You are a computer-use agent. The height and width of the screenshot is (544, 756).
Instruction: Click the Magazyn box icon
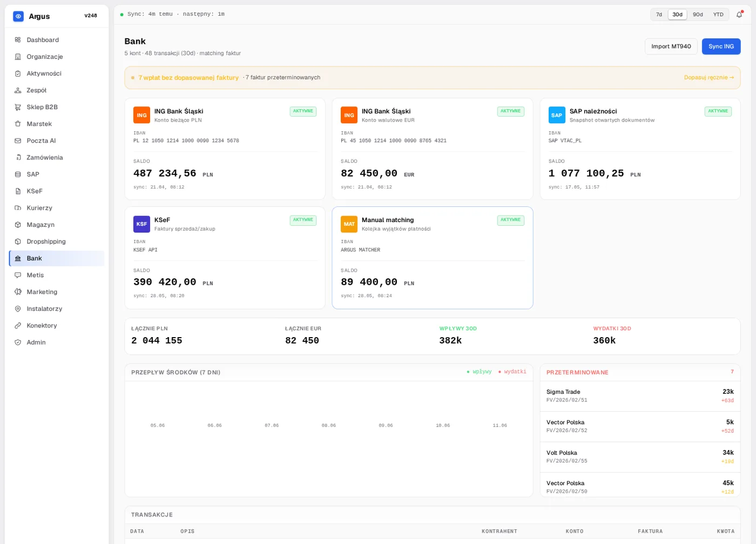18,225
